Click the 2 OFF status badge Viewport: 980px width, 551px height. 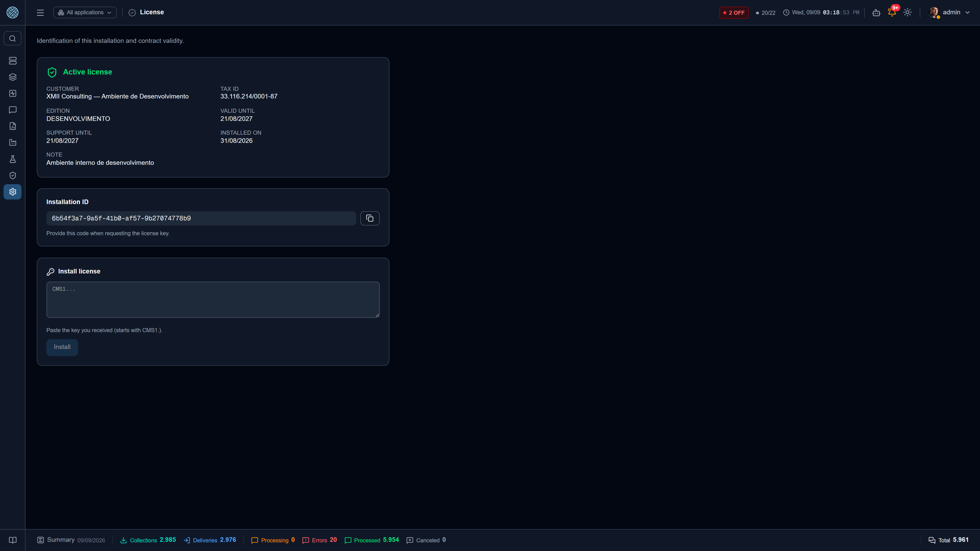734,12
